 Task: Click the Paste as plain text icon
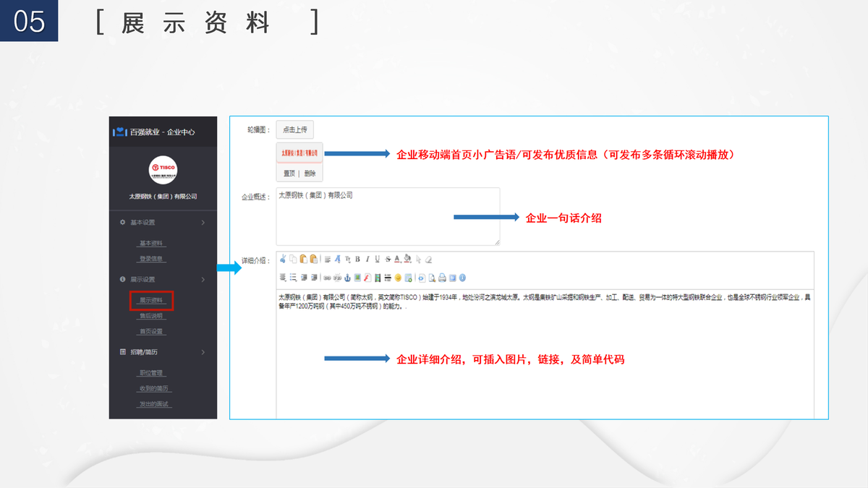tap(314, 259)
